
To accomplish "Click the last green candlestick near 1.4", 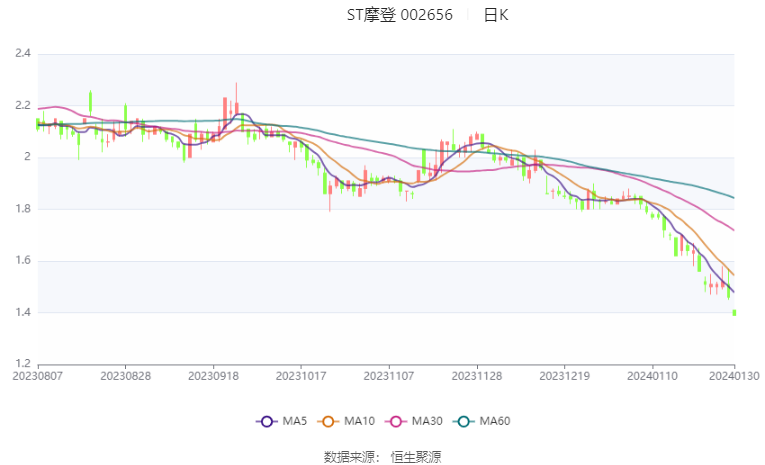I will coord(734,313).
